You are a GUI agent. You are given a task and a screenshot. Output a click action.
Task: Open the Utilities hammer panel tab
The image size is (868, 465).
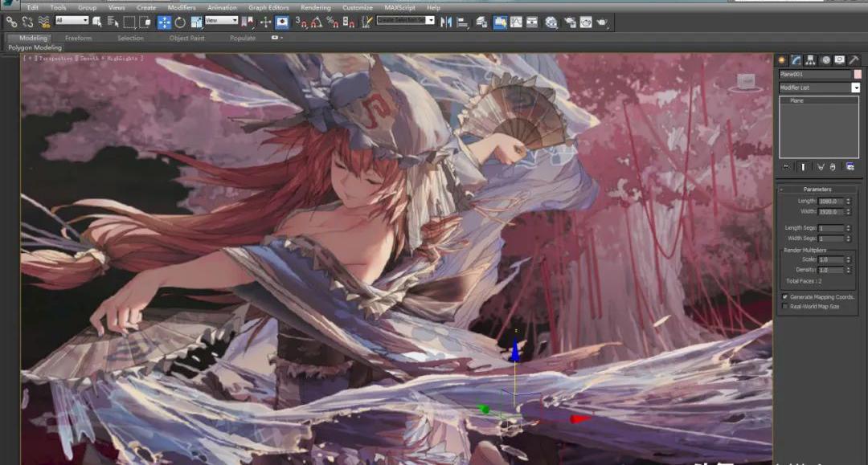[854, 59]
